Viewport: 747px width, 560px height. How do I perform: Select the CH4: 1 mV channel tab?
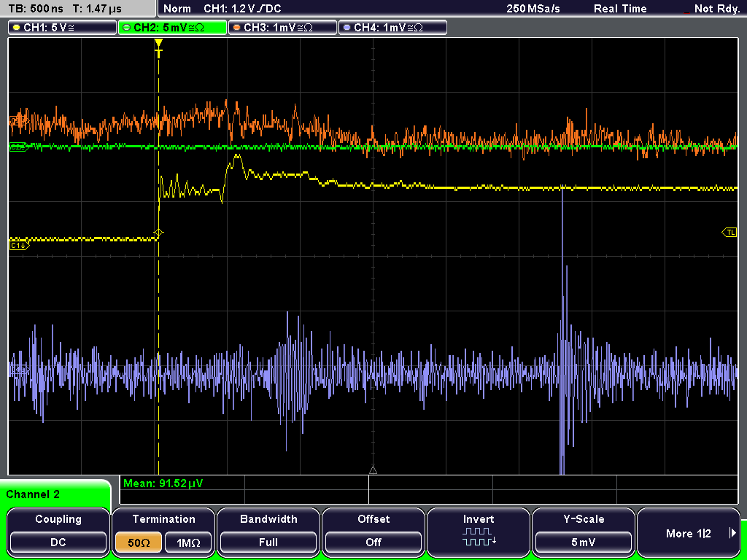(x=392, y=28)
